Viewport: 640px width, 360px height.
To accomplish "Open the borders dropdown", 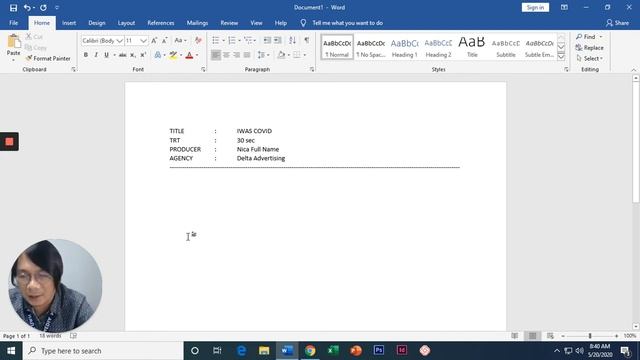I will pyautogui.click(x=304, y=55).
